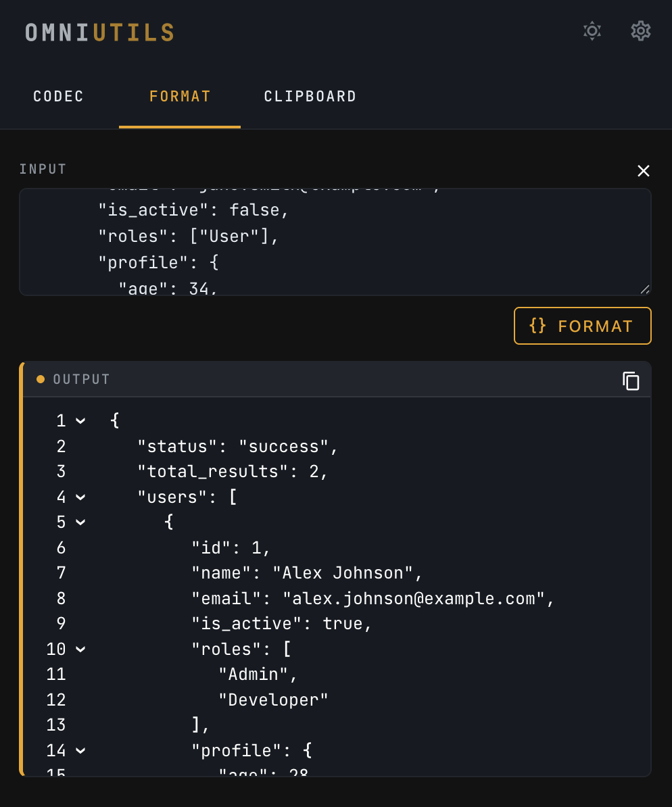The width and height of the screenshot is (672, 807).
Task: Switch to the CODEC tab
Action: (x=58, y=96)
